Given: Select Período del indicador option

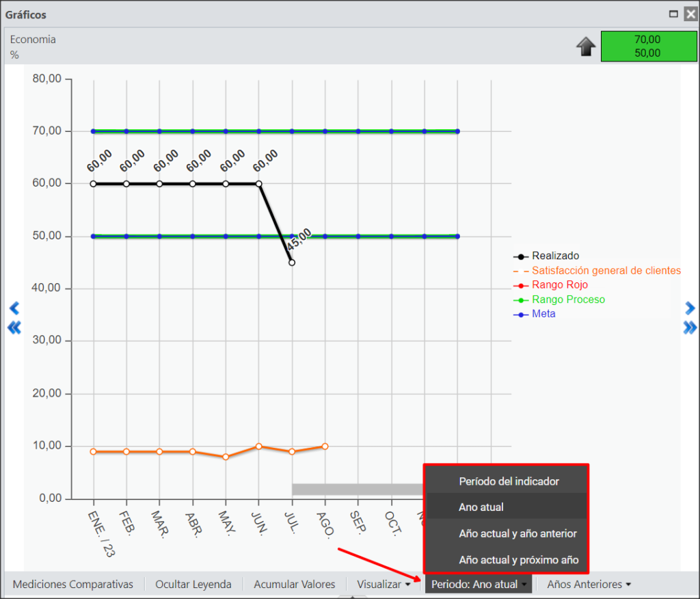Looking at the screenshot, I should tap(507, 481).
